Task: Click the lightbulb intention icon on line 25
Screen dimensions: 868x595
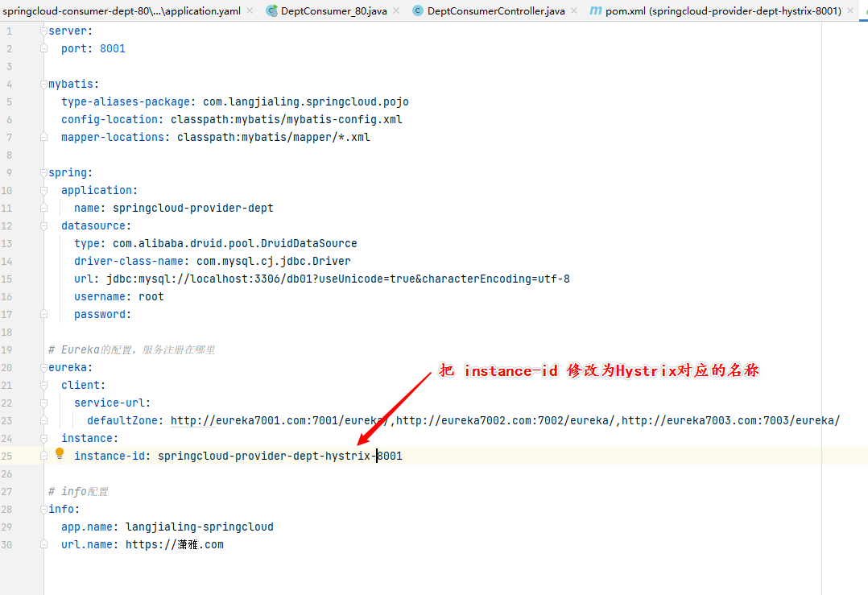Action: tap(59, 454)
